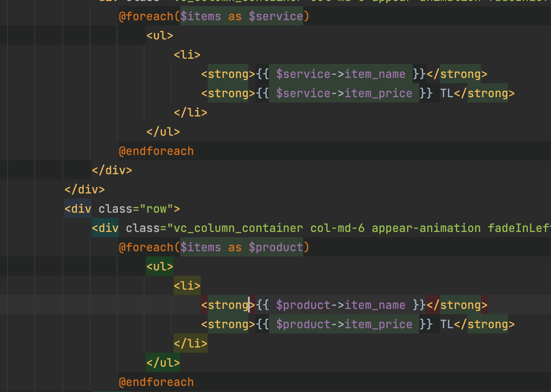Viewport: 551px width, 392px height.
Task: Click the $product->item_name expression
Action: click(x=341, y=305)
